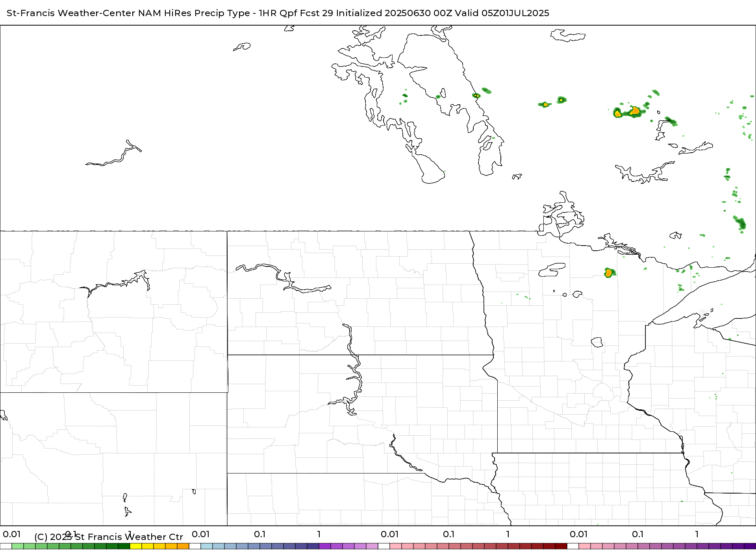Screen dimensions: 756x551
Task: Click the 0.1 label above the pink-indigo scale
Action: pos(638,534)
